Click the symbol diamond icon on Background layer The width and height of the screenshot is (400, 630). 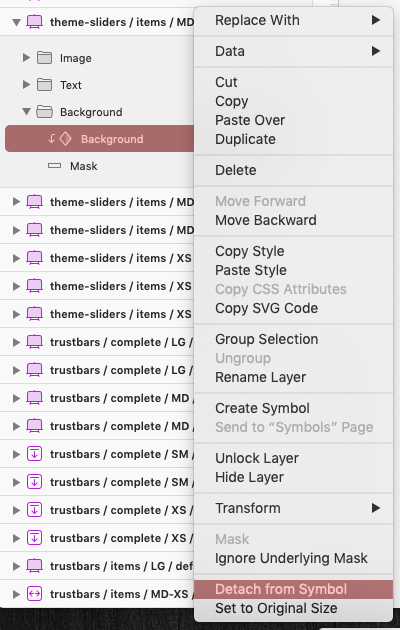[x=65, y=139]
